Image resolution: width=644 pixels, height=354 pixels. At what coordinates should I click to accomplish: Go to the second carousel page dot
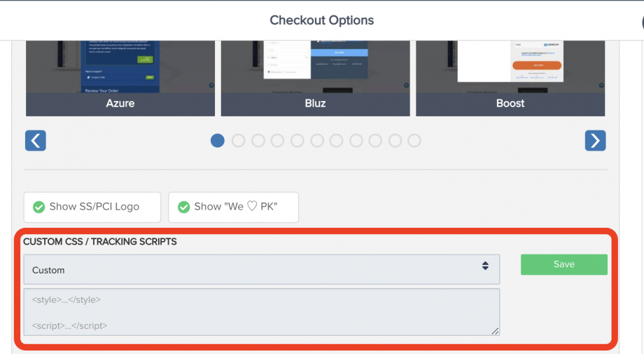tap(238, 141)
